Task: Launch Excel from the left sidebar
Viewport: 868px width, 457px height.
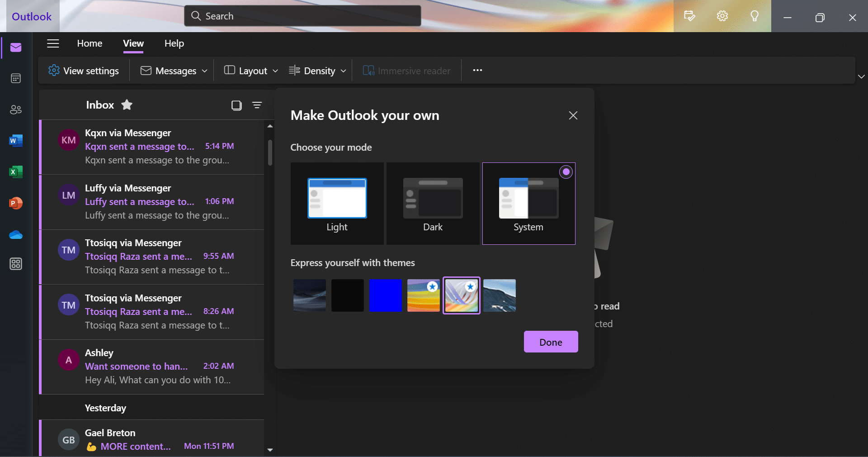Action: (16, 172)
